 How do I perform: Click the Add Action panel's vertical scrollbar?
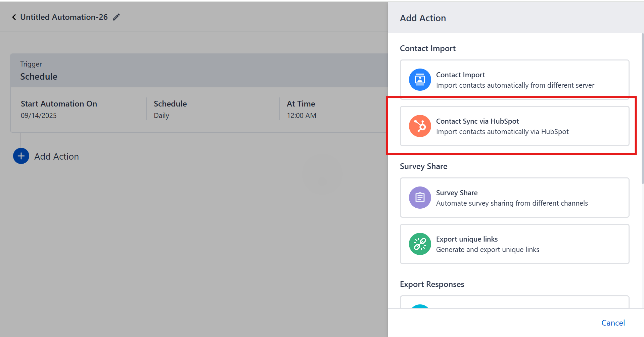[642, 108]
